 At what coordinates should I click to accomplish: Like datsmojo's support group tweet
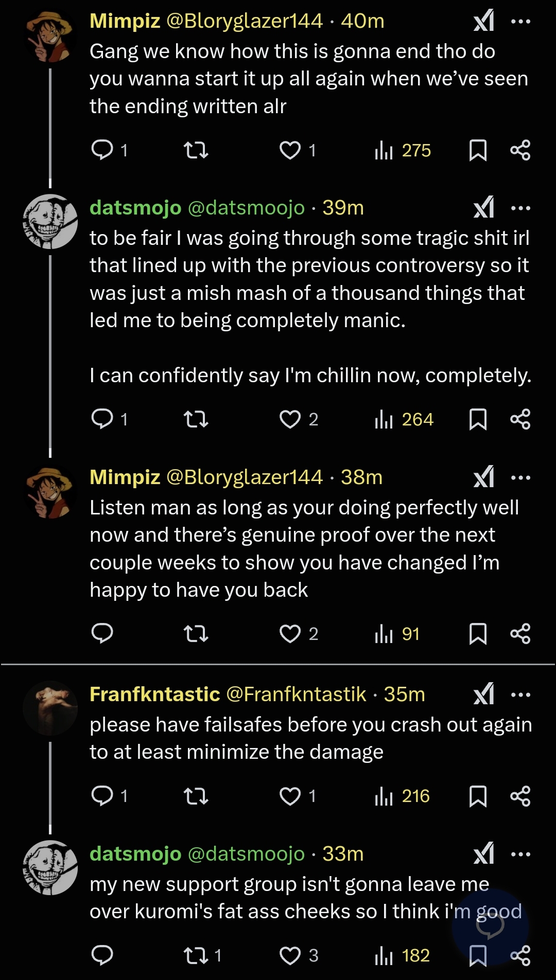coord(290,956)
